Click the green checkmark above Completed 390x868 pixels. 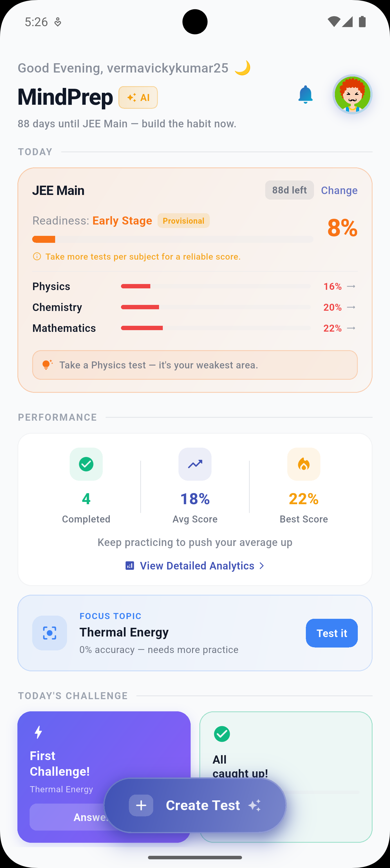click(x=86, y=464)
